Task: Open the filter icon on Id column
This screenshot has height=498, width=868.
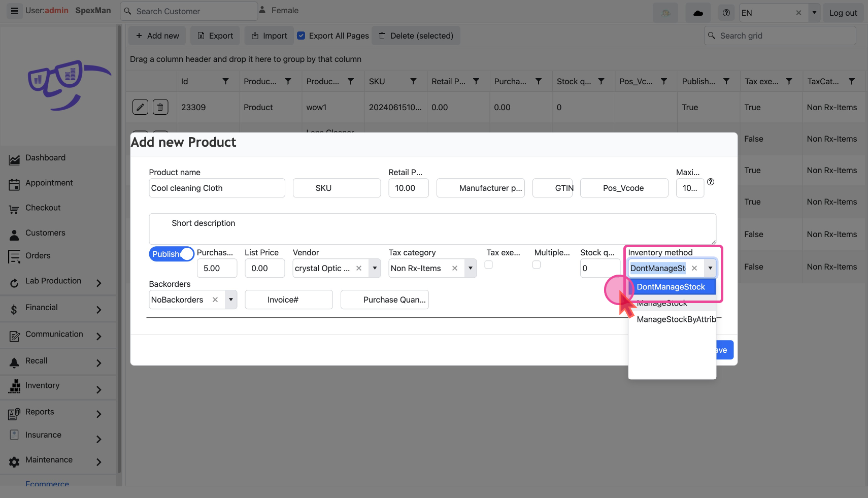Action: coord(225,81)
